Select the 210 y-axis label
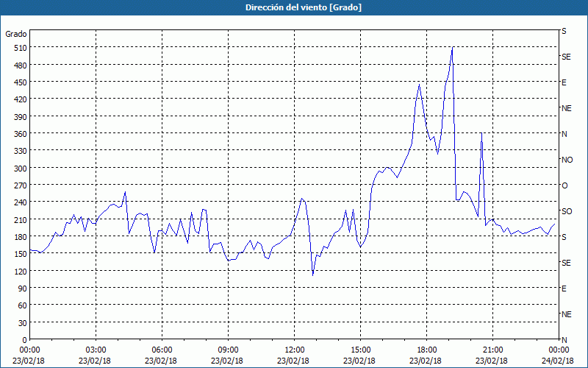This screenshot has width=588, height=368. point(21,219)
